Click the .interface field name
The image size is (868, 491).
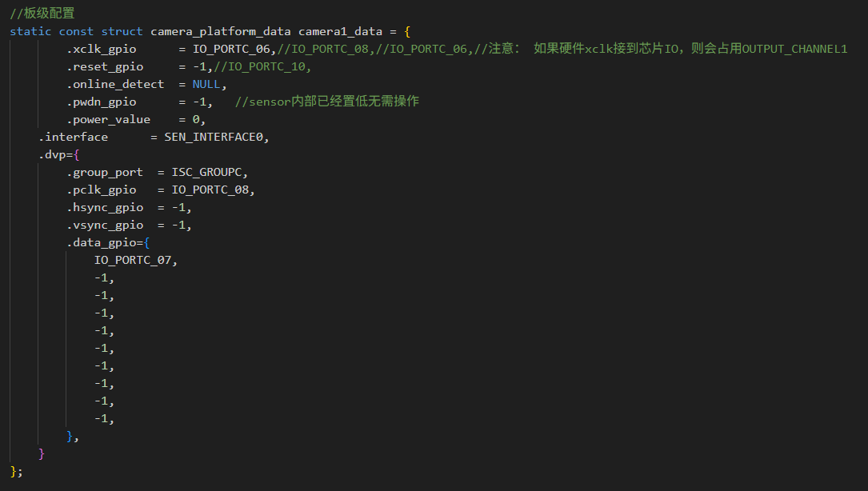[73, 137]
